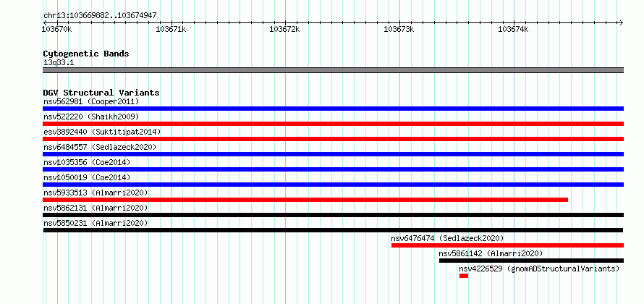Click the nsv4226529 (gnomADStructuralVariants) label
The height and width of the screenshot is (304, 644).
point(539,269)
